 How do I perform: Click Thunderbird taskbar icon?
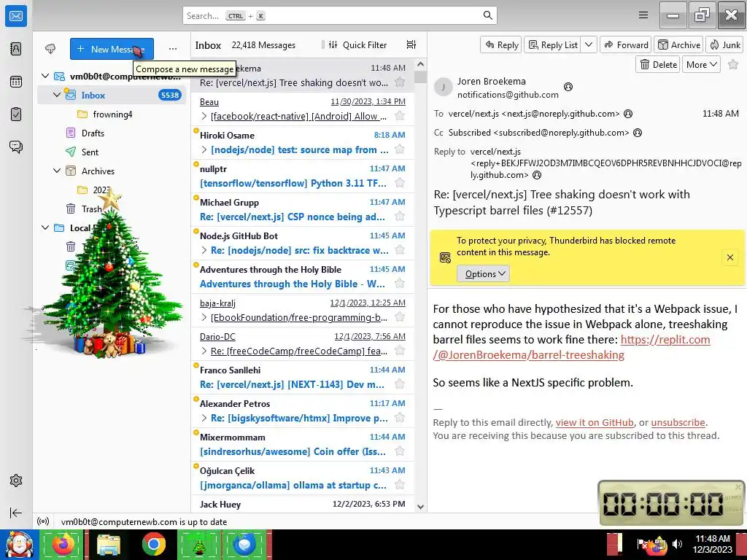(x=244, y=544)
